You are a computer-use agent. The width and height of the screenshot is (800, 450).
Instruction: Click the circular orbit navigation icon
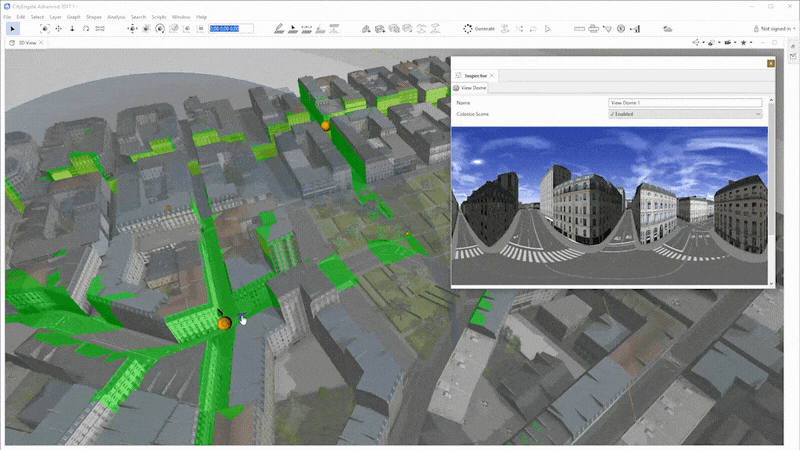160,29
